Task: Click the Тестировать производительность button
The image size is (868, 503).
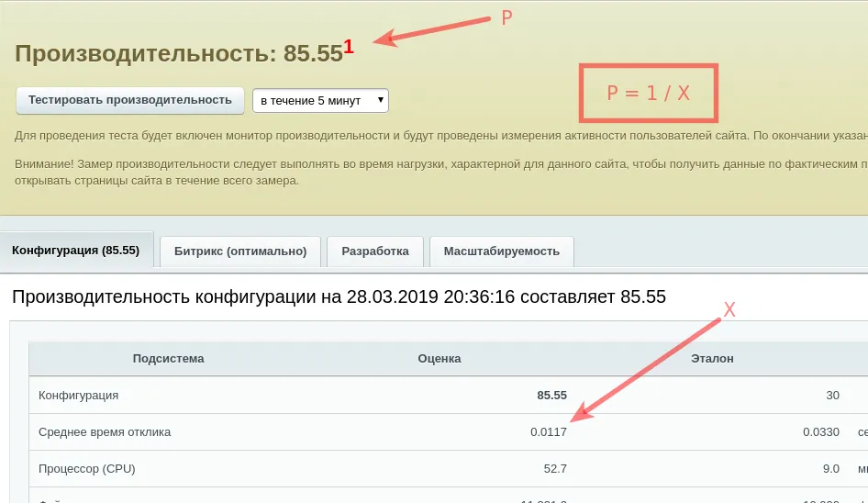Action: (x=129, y=100)
